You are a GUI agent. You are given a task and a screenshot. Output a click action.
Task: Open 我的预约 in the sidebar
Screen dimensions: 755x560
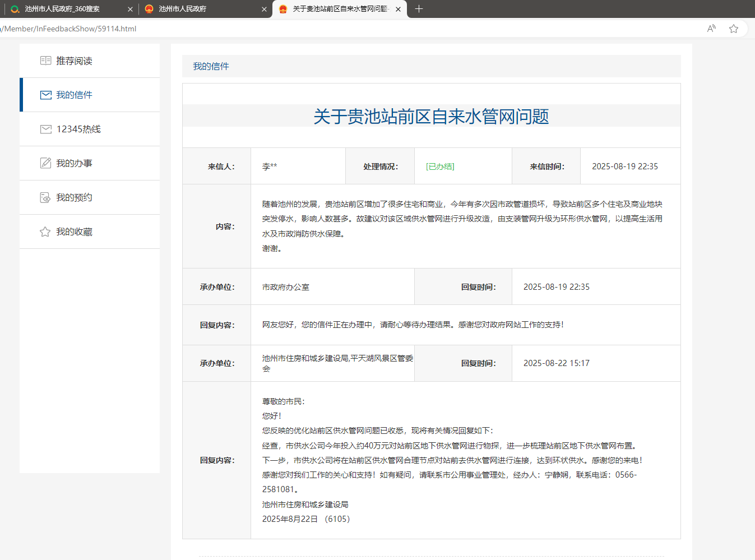(x=90, y=197)
